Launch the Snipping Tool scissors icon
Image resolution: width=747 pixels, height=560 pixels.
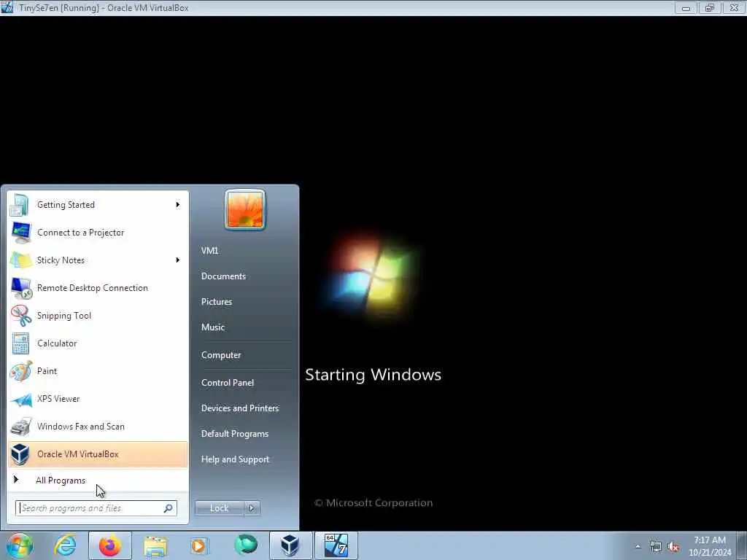pos(21,316)
